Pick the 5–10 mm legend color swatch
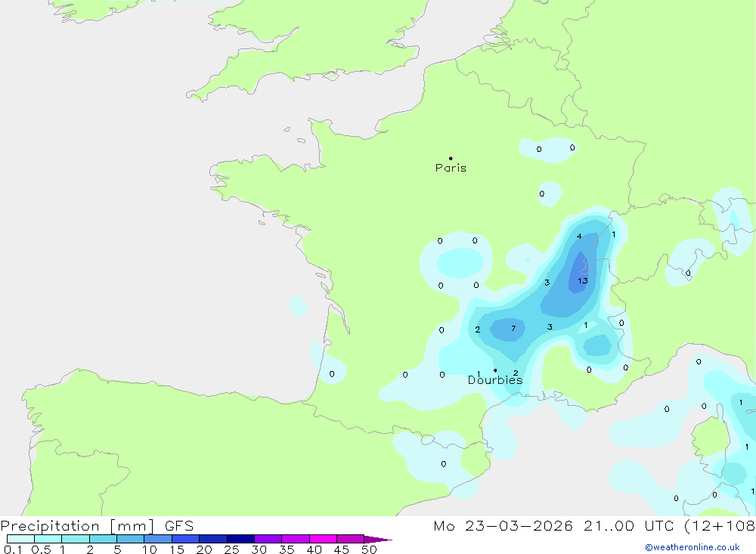Viewport: 756px width, 554px height. coord(131,539)
